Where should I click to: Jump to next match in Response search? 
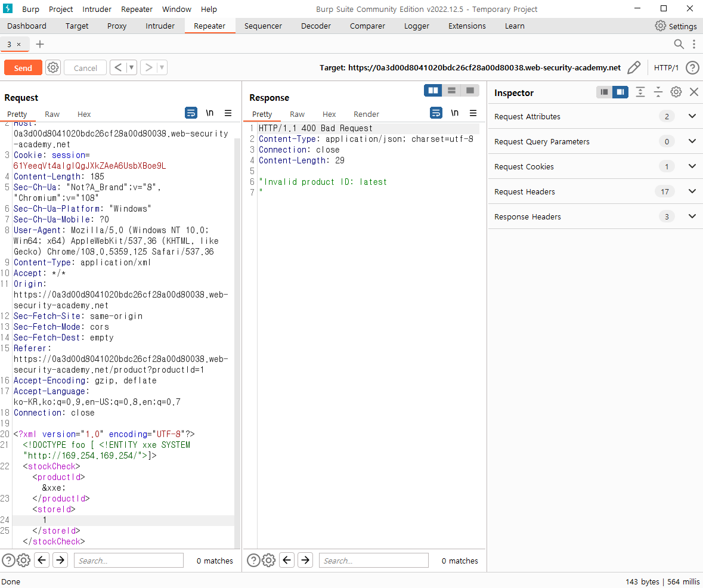tap(305, 560)
